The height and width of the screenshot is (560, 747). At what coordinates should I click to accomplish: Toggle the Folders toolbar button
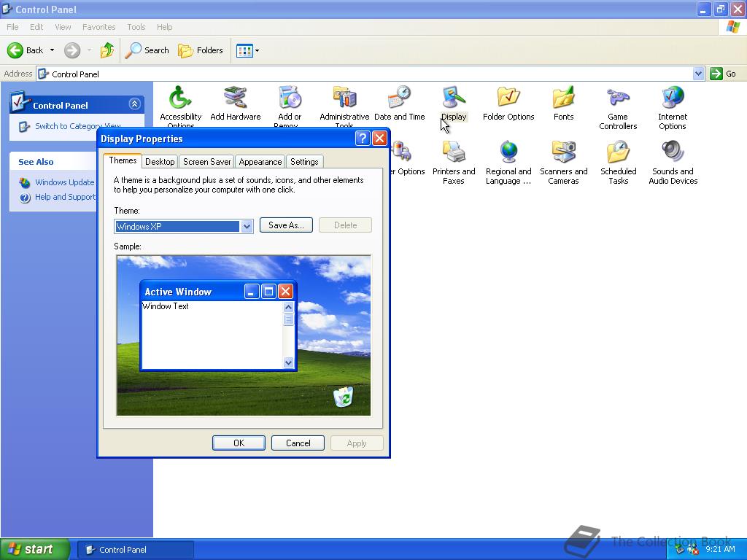coord(200,50)
